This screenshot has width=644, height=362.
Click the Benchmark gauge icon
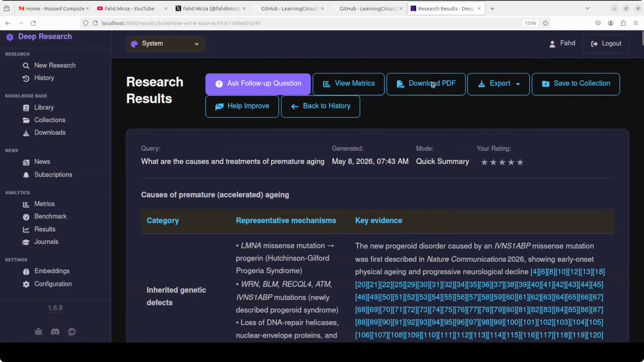tap(26, 217)
